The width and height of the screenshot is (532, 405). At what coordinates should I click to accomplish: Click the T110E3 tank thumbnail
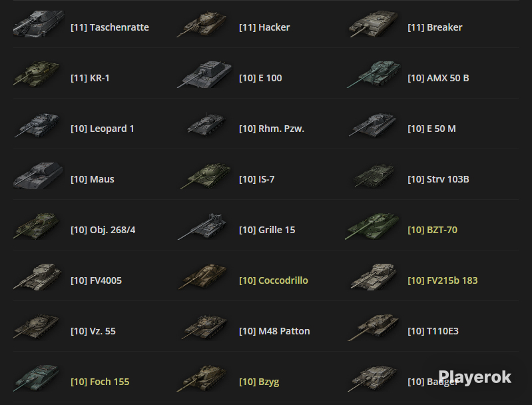(x=374, y=328)
